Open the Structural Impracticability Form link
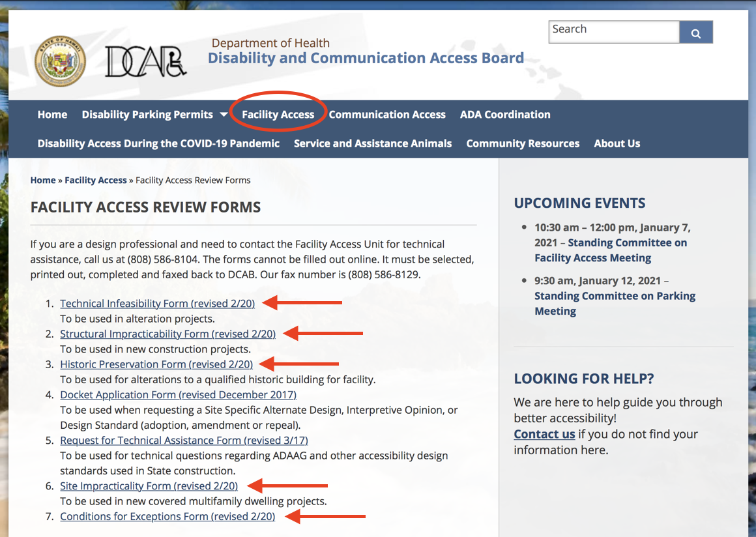756x537 pixels. (x=167, y=334)
